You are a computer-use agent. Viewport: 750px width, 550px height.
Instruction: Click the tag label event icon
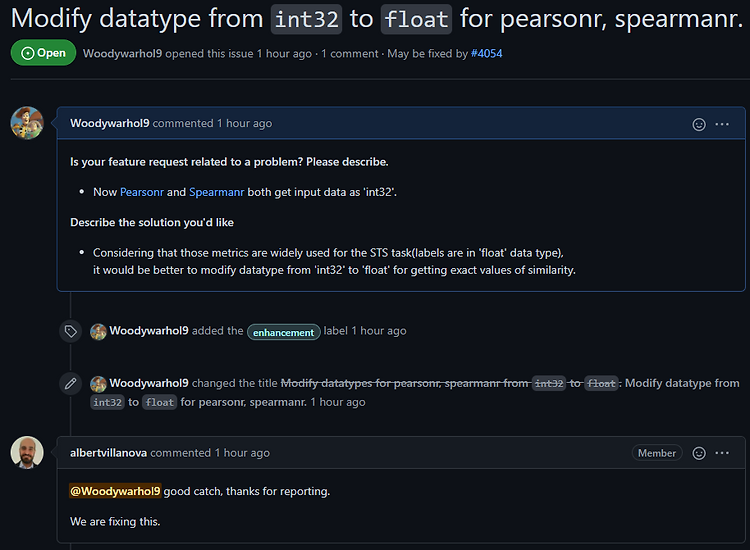[70, 331]
